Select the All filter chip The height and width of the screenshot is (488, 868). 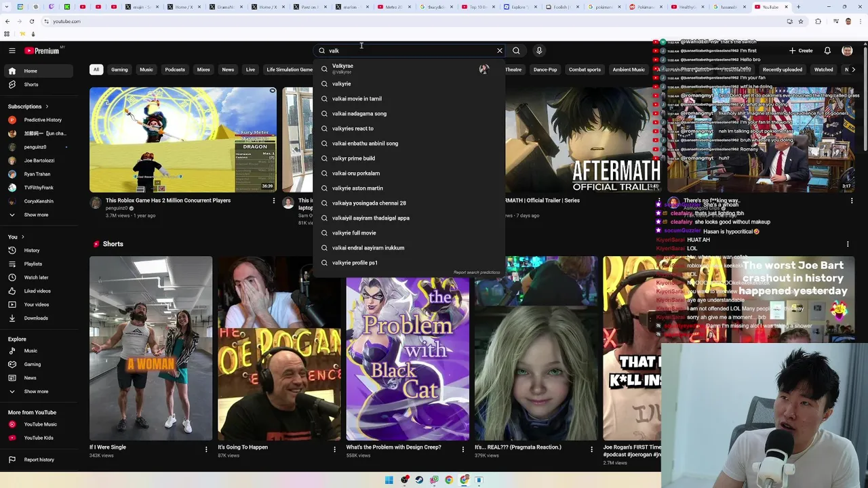96,69
